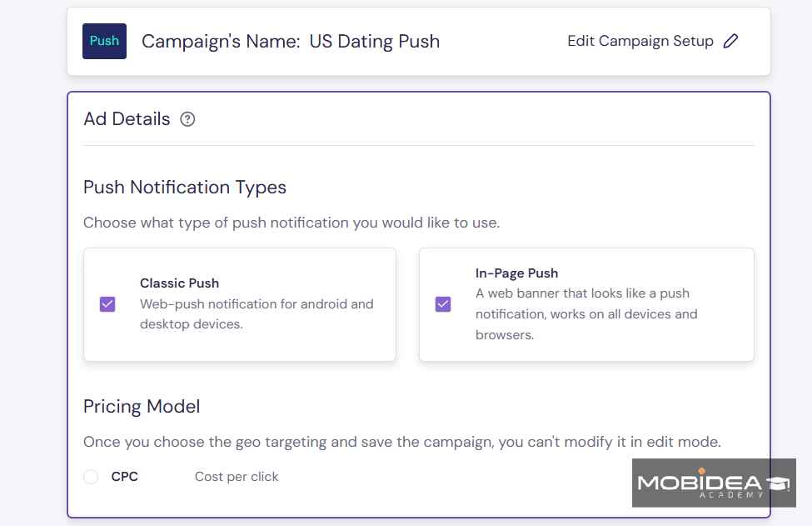Click the geo targeting warning text
Screen dimensions: 812x526
[x=402, y=442]
